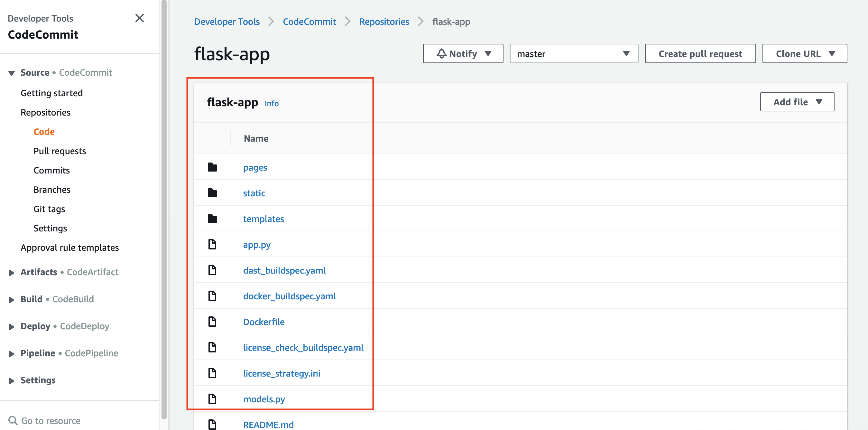This screenshot has width=868, height=430.
Task: Expand the Artifacts CodeArtifact section
Action: (12, 272)
